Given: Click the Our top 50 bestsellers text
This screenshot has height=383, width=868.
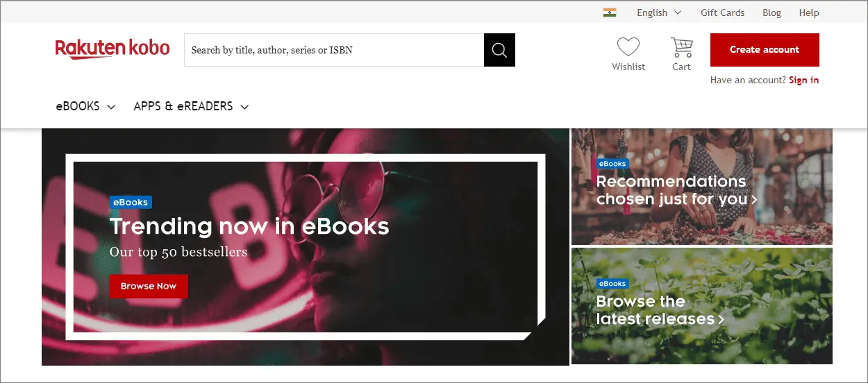Looking at the screenshot, I should 178,252.
